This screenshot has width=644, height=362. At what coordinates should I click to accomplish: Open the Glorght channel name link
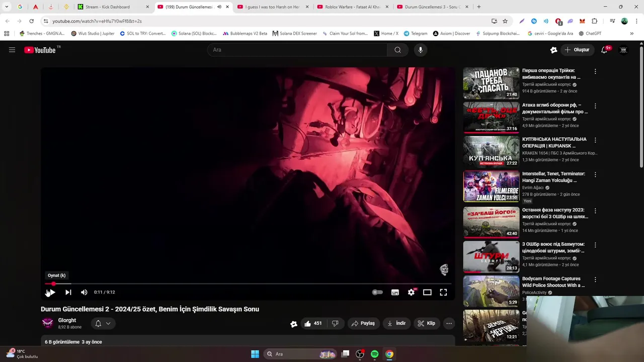67,320
